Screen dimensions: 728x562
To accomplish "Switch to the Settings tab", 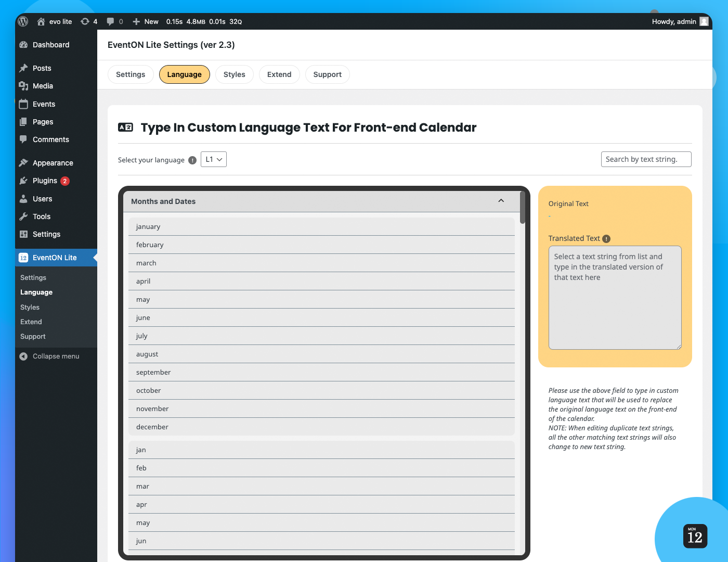I will tap(131, 74).
